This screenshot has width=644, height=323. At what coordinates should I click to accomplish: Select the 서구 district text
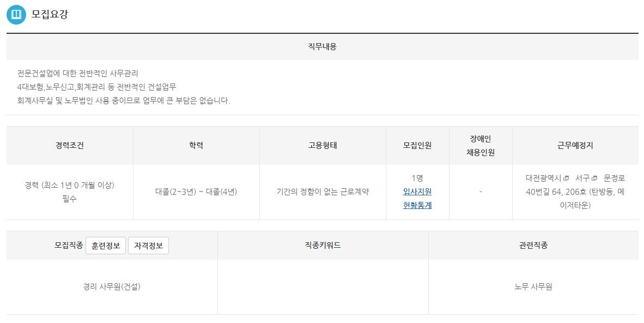coord(582,178)
